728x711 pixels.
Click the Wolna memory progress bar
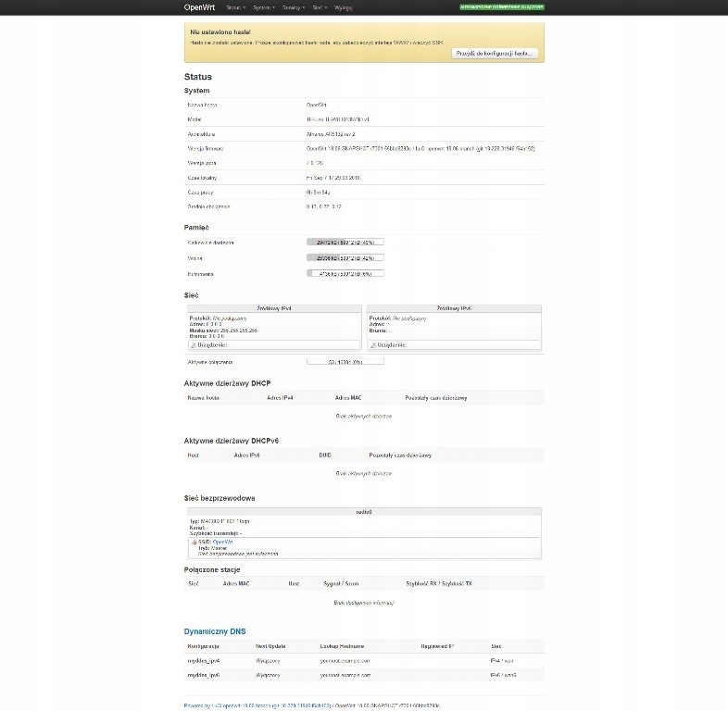pos(345,258)
